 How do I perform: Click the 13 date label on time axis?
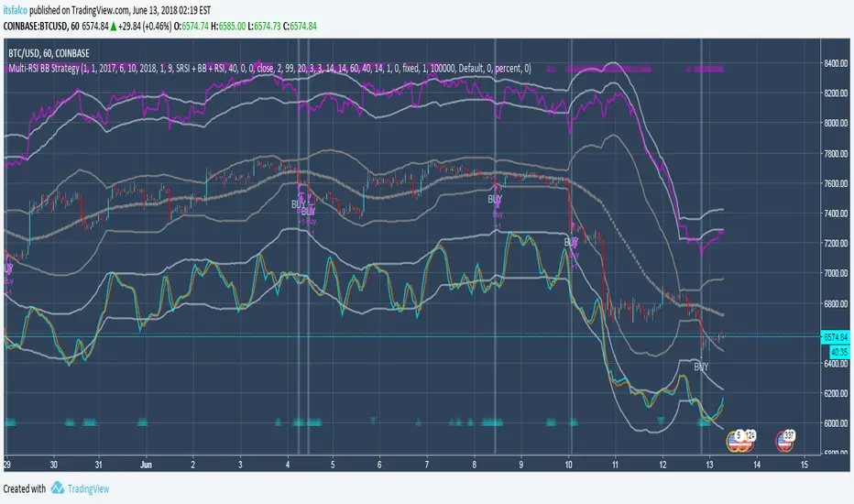tap(709, 465)
